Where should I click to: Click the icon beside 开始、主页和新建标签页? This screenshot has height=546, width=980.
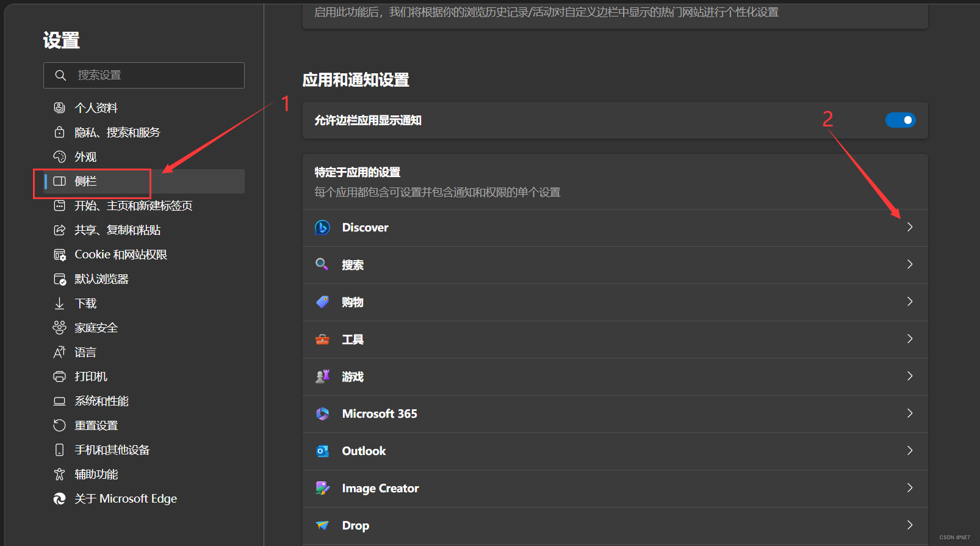coord(59,205)
